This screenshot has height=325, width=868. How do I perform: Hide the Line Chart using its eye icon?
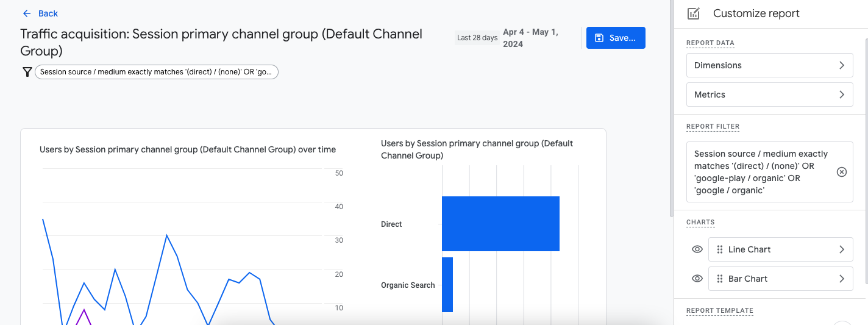click(x=697, y=249)
